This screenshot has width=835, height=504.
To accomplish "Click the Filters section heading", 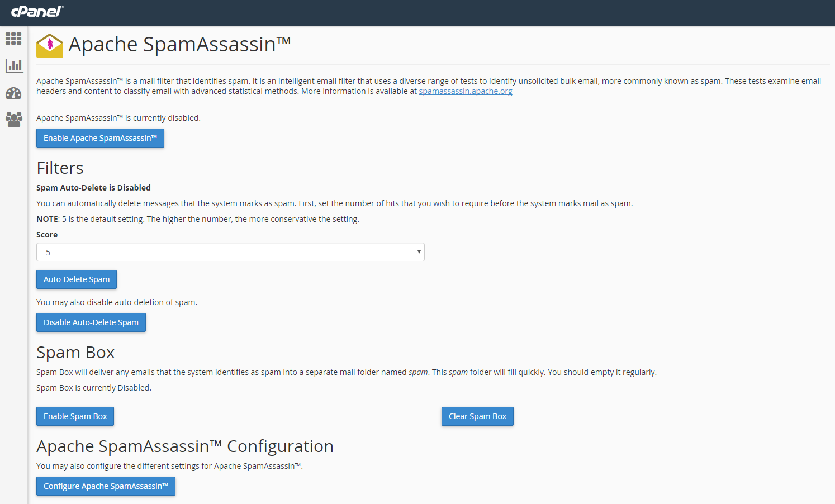I will click(x=60, y=167).
